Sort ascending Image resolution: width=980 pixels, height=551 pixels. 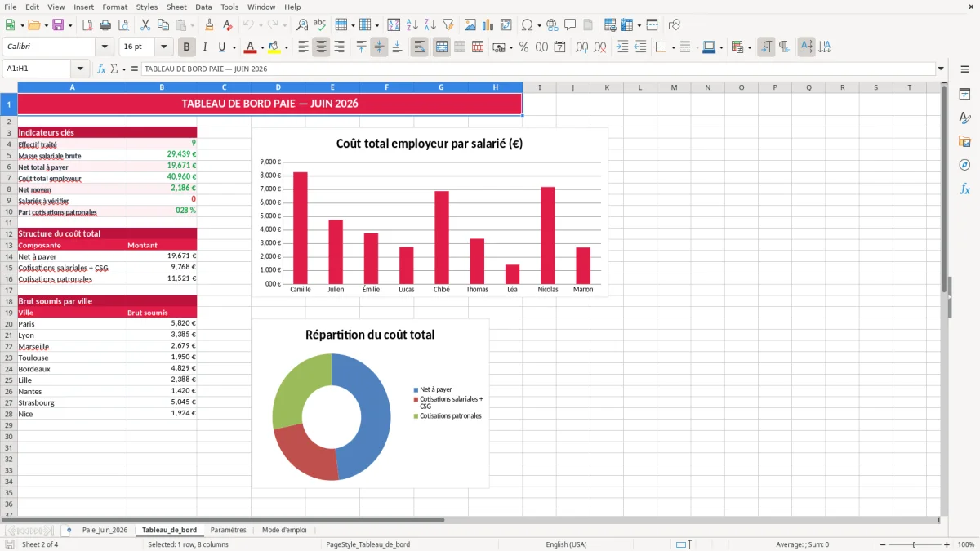412,25
